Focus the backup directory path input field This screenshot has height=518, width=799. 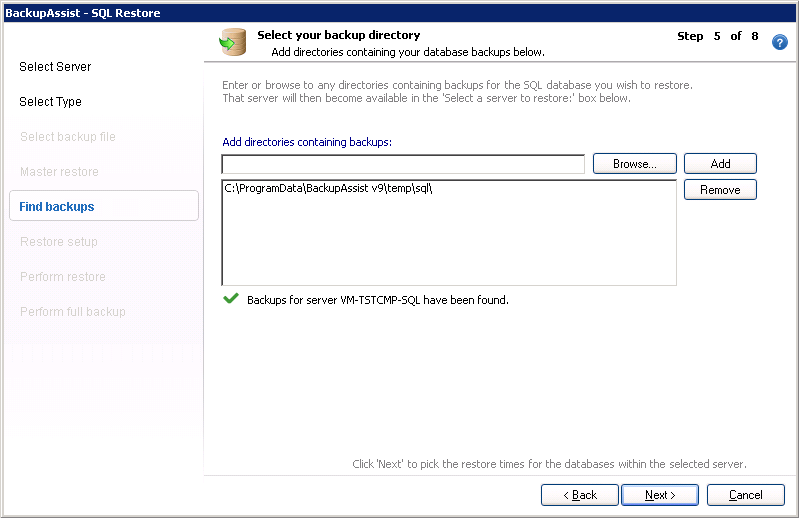403,164
